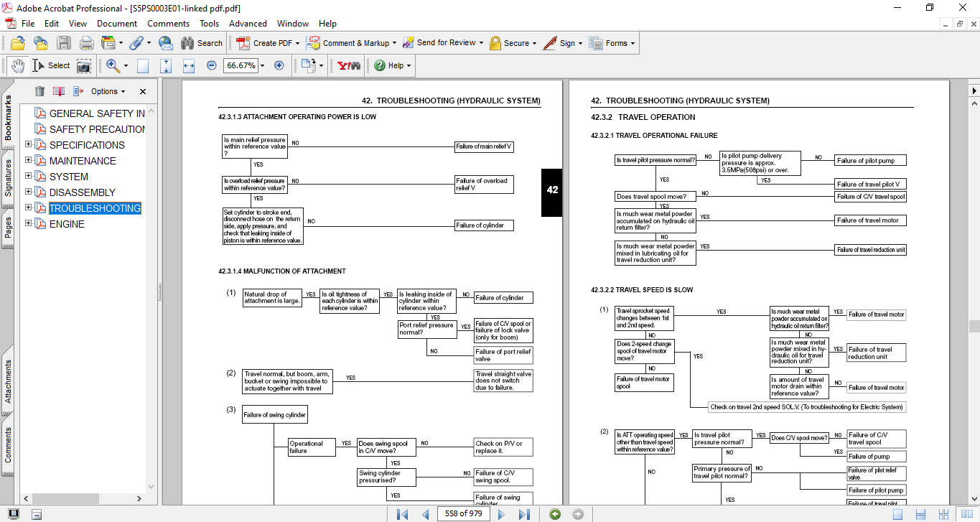This screenshot has width=980, height=522.
Task: Go to previous view green arrow
Action: (554, 514)
